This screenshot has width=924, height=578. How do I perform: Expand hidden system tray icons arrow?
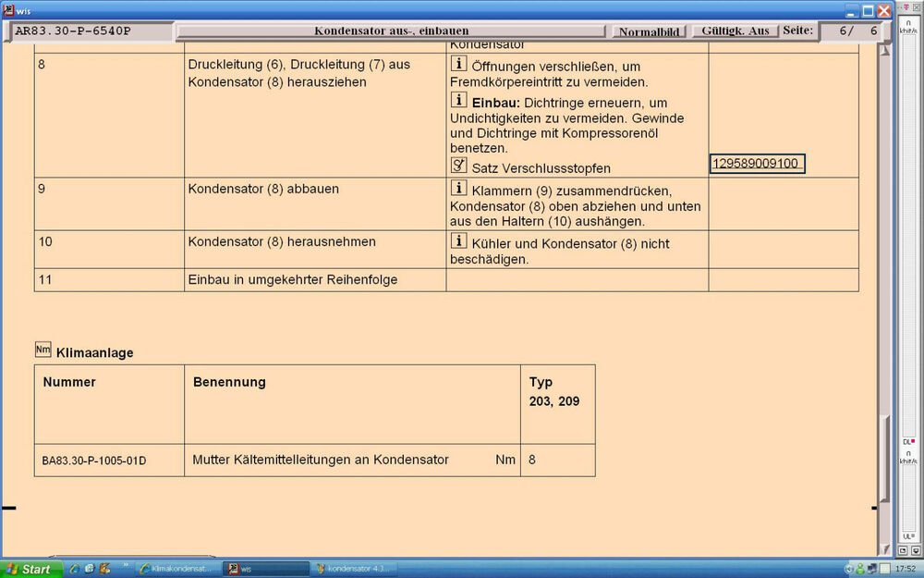tap(848, 569)
